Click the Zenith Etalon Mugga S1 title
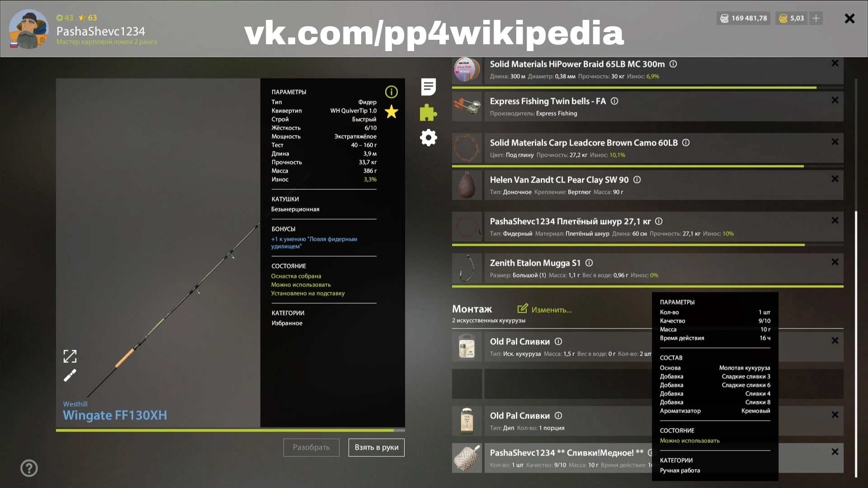The image size is (868, 488). point(535,263)
